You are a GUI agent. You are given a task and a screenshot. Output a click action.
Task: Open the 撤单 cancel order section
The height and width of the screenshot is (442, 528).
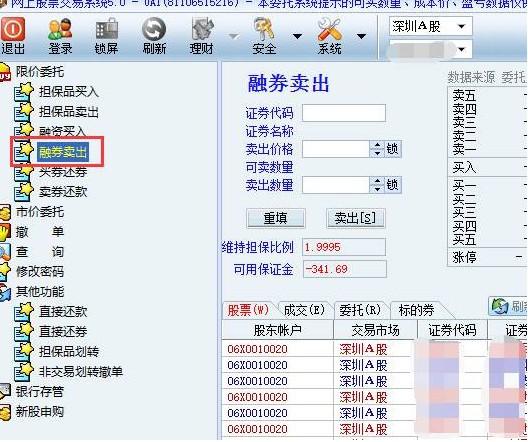coord(39,232)
